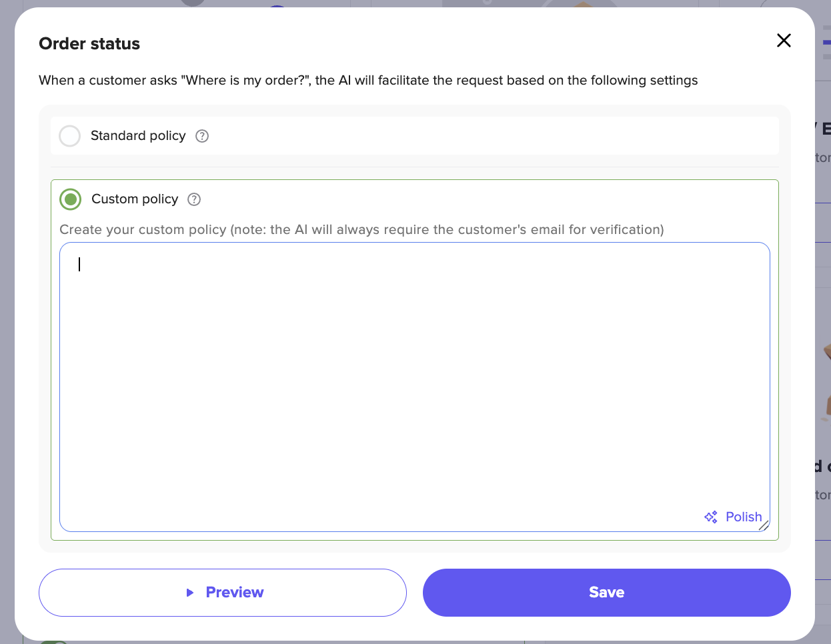The image size is (831, 644).
Task: Click the "Where is my order?" description text
Action: (368, 81)
